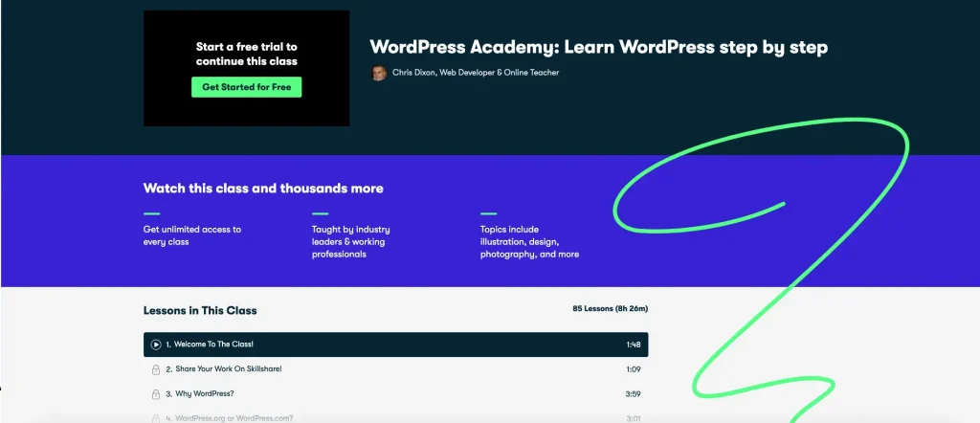Click lock icon beside Why WordPress lesson
This screenshot has width=980, height=423.
click(156, 394)
